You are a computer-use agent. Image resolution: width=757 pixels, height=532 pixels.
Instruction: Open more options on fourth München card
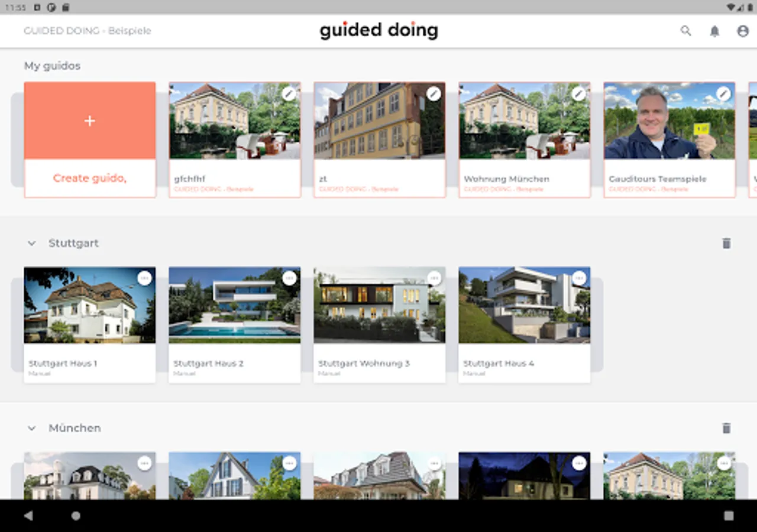point(579,463)
